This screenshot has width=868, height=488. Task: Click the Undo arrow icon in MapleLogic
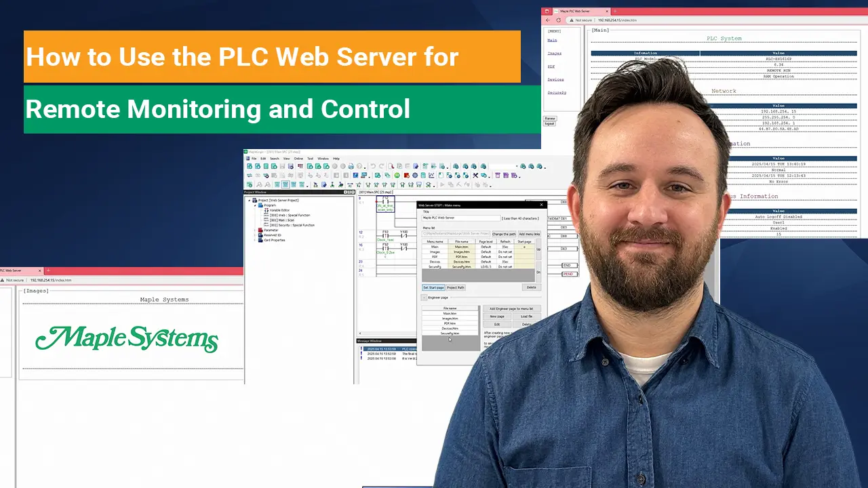372,166
